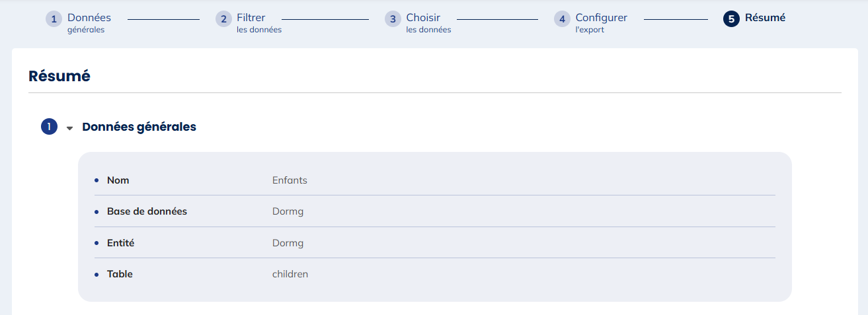Image resolution: width=868 pixels, height=315 pixels.
Task: Click the step 2 number circle in stepper
Action: coord(223,19)
